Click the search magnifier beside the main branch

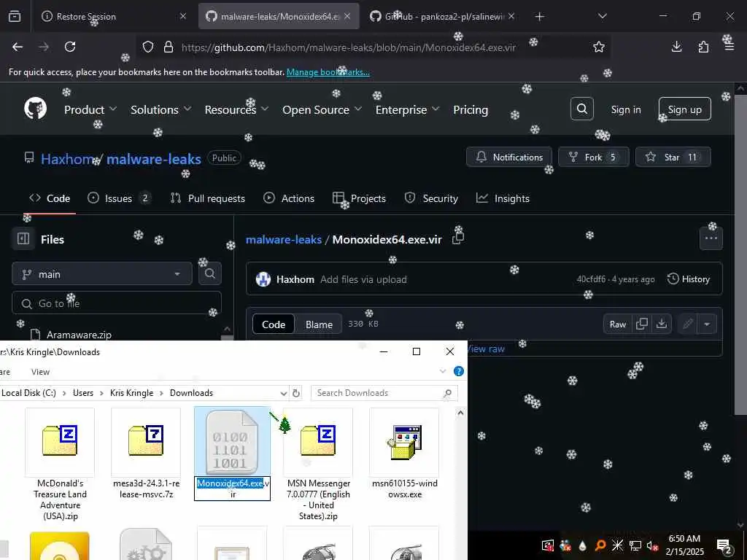209,274
